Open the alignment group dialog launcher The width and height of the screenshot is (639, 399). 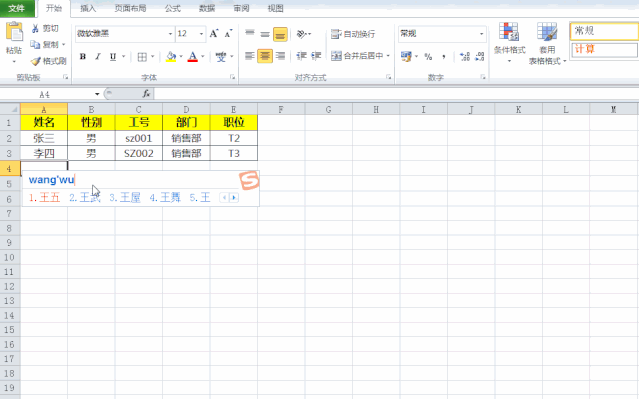point(388,77)
